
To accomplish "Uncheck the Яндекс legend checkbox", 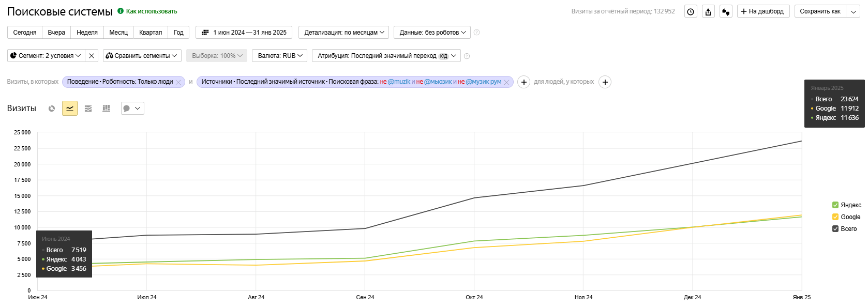I will pyautogui.click(x=835, y=205).
